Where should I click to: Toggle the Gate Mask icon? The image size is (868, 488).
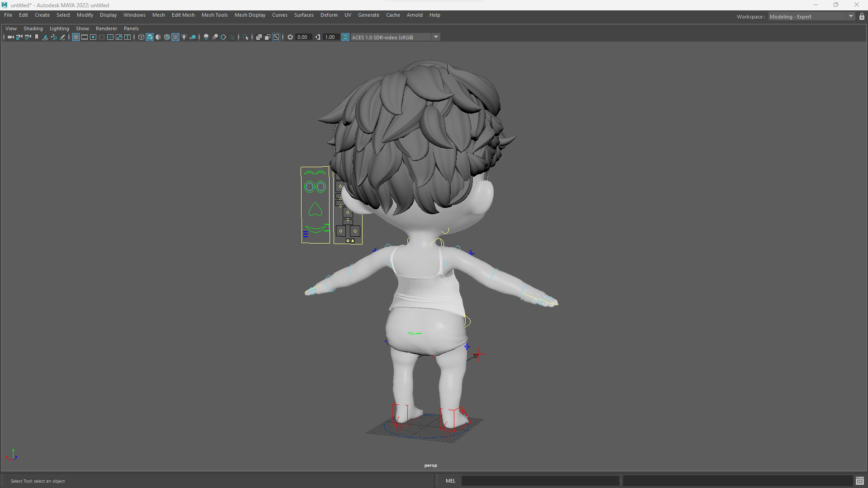click(102, 37)
